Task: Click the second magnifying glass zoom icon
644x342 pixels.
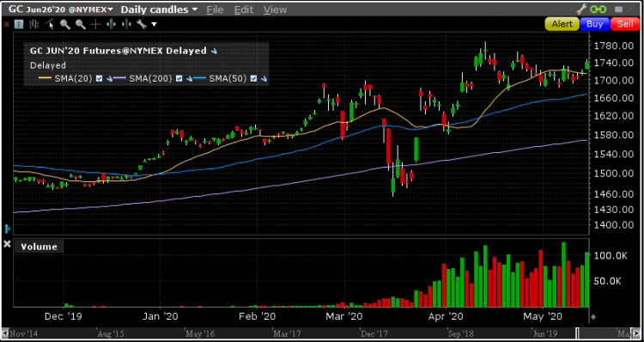Action: 80,24
